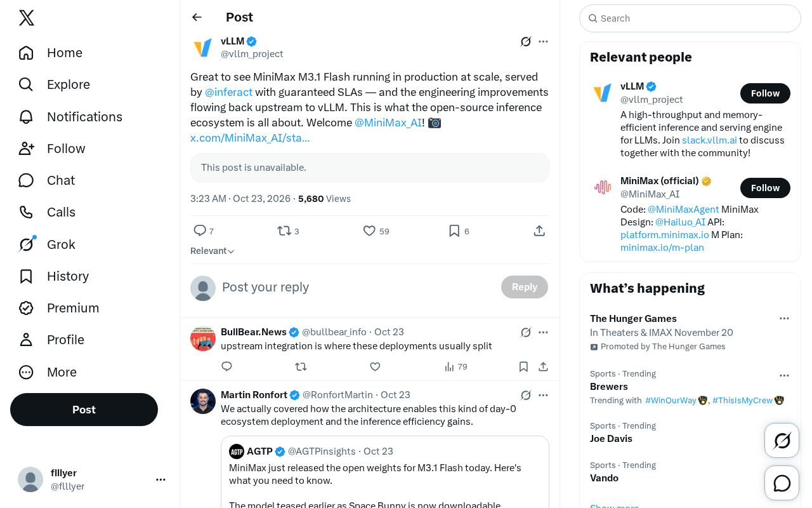The width and height of the screenshot is (812, 508).
Task: Like the BullBear.News reply
Action: (x=375, y=366)
